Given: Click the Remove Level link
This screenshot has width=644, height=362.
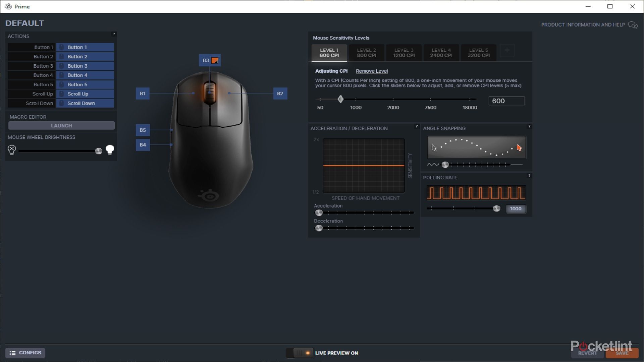Looking at the screenshot, I should tap(371, 71).
